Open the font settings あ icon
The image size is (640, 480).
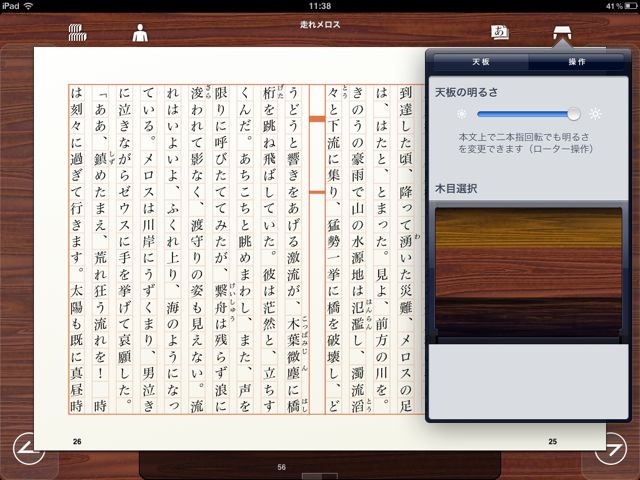pos(500,32)
